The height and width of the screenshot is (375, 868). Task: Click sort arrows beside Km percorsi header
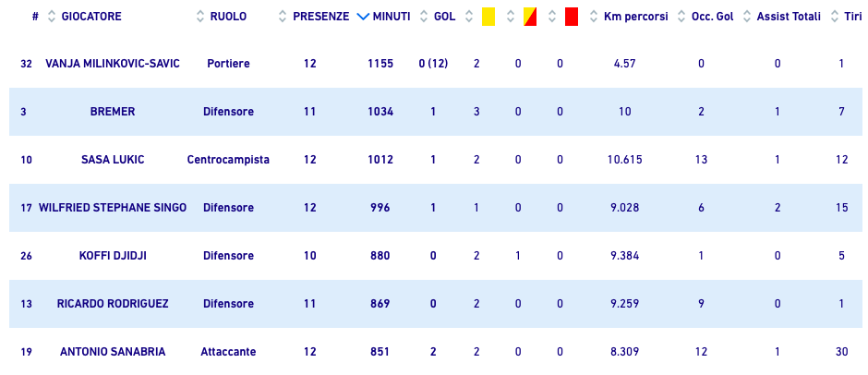click(x=593, y=17)
